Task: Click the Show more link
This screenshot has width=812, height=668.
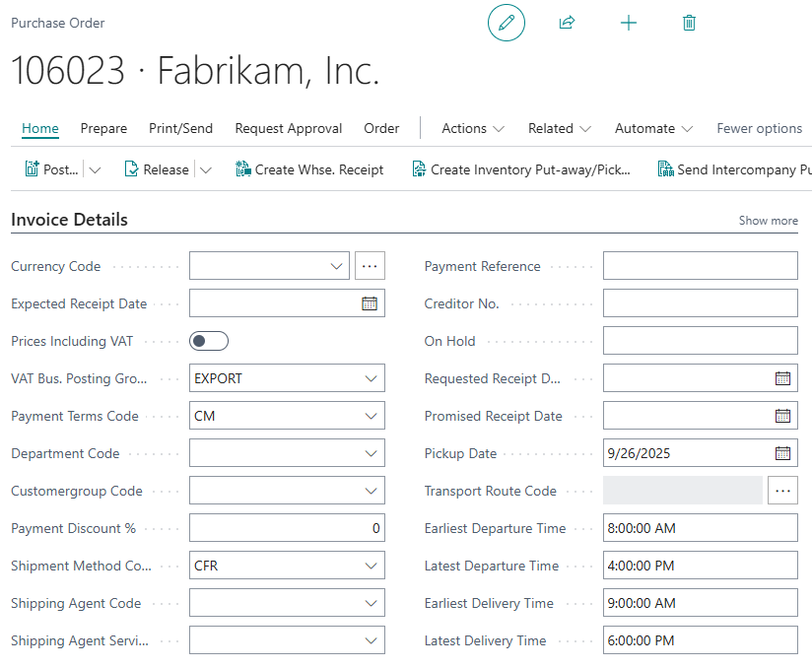Action: coord(768,221)
